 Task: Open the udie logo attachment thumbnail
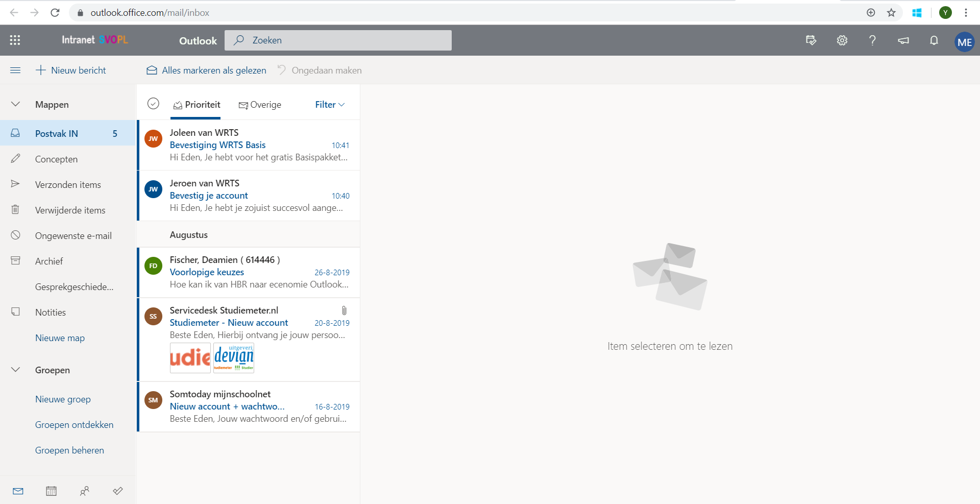190,358
